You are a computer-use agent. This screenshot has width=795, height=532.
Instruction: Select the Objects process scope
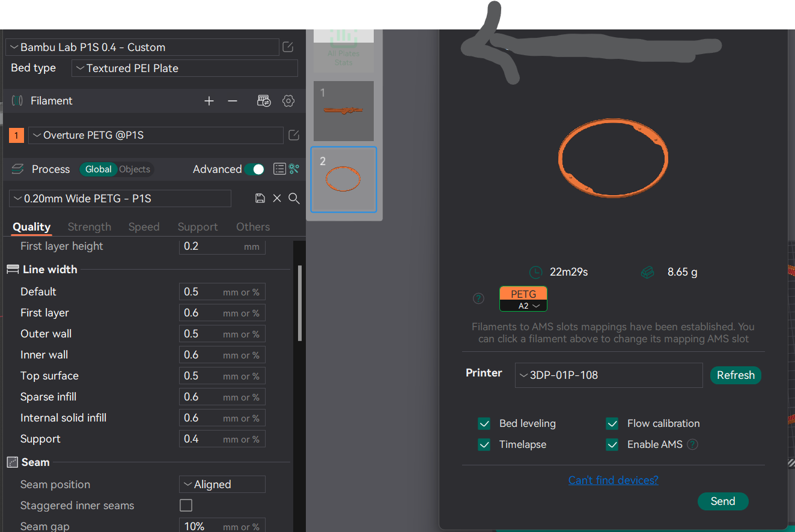tap(134, 169)
